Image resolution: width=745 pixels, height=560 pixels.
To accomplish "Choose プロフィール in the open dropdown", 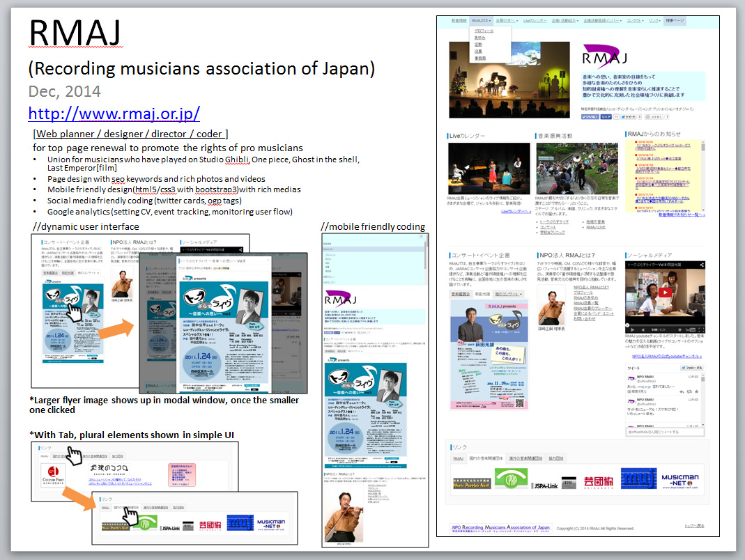I will point(484,31).
